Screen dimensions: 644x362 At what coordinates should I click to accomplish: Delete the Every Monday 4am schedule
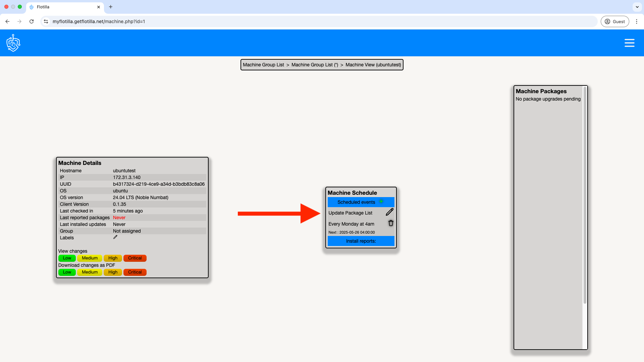[x=391, y=223]
